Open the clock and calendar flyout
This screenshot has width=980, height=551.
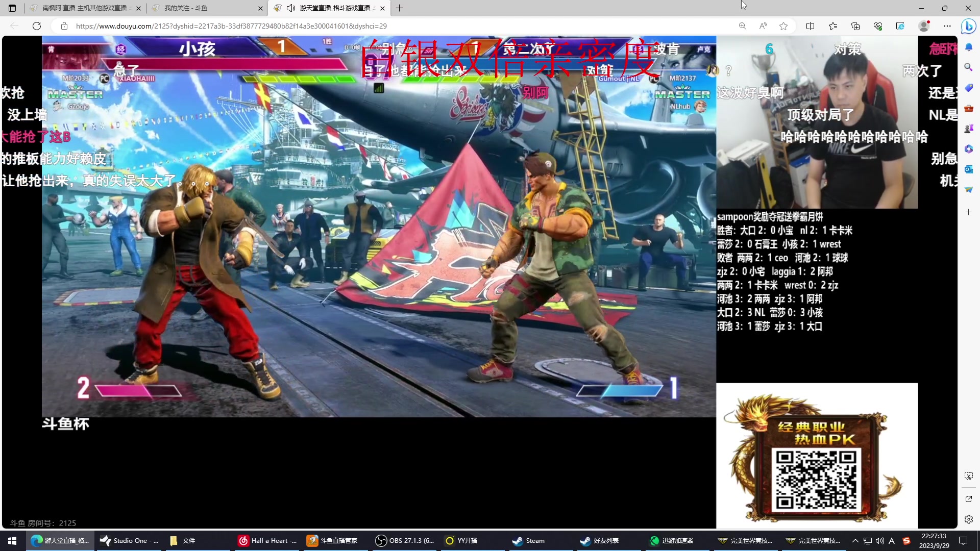pyautogui.click(x=934, y=541)
